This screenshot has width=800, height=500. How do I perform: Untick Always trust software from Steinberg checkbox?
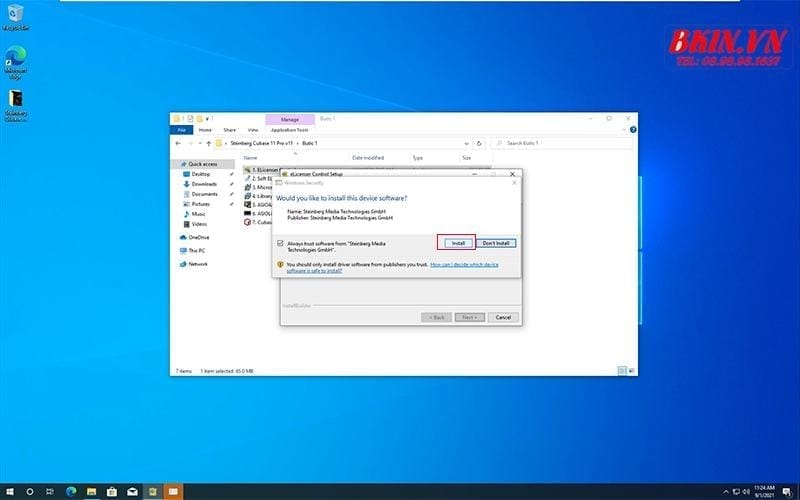[x=280, y=243]
